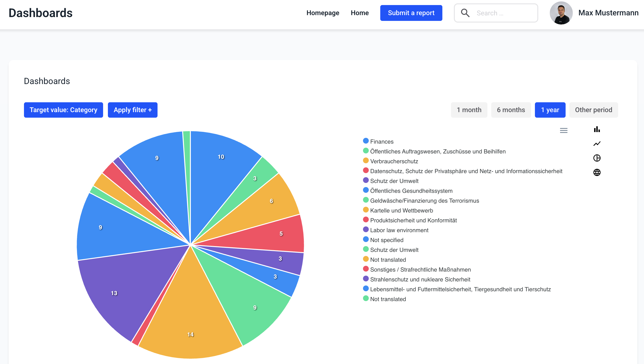Switch to line chart view icon
The width and height of the screenshot is (644, 364).
tap(597, 144)
